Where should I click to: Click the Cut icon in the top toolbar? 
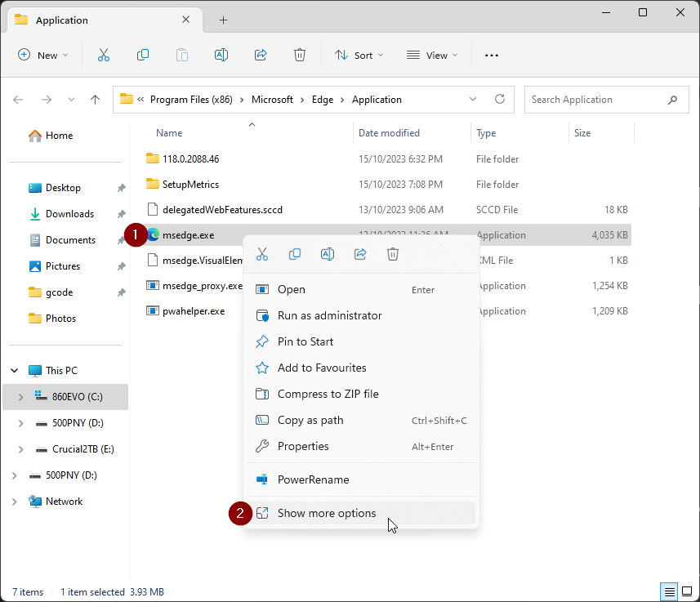[x=104, y=55]
